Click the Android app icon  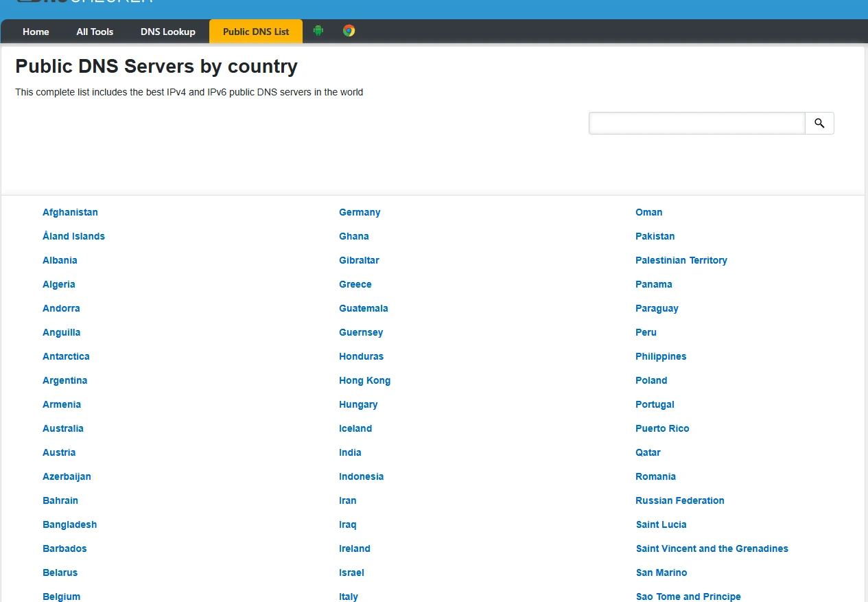tap(318, 30)
